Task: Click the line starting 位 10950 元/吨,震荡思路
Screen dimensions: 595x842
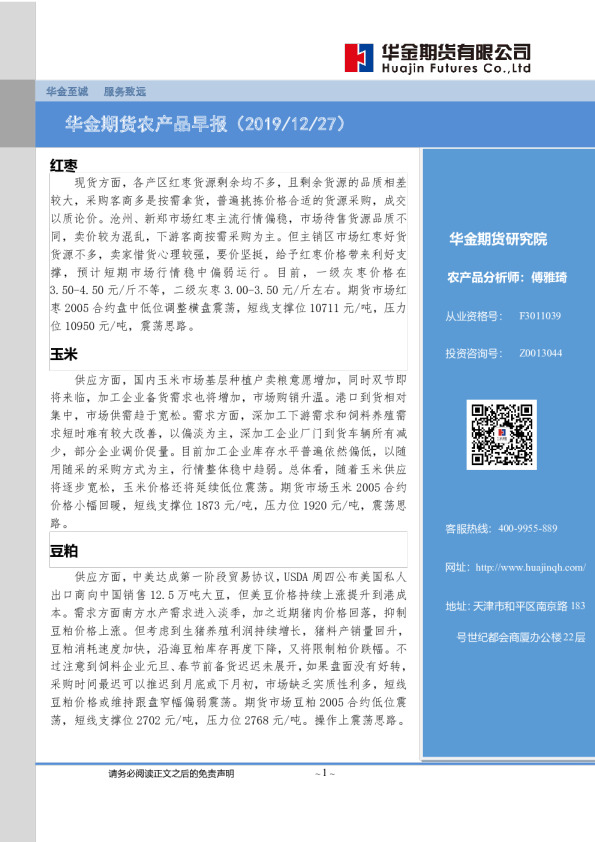Action: (x=125, y=326)
